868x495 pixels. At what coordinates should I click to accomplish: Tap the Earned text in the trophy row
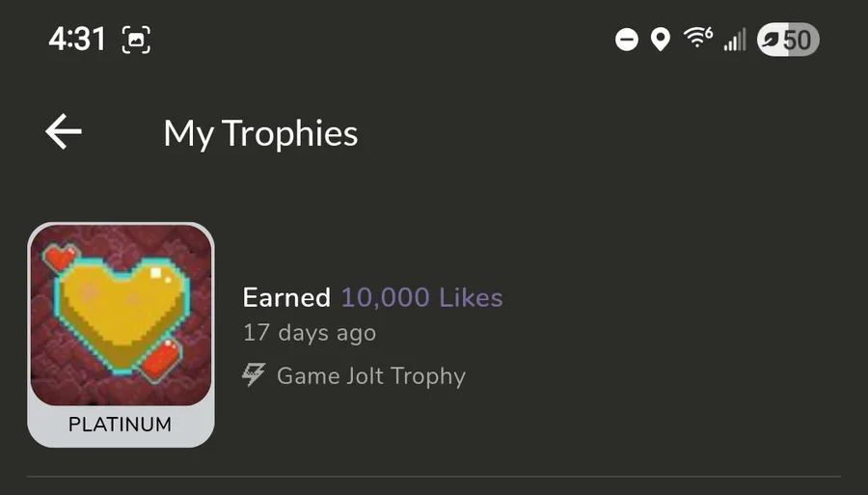(x=286, y=297)
